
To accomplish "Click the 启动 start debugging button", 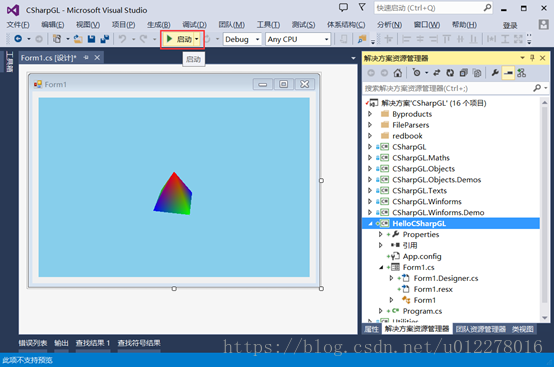I will point(179,39).
